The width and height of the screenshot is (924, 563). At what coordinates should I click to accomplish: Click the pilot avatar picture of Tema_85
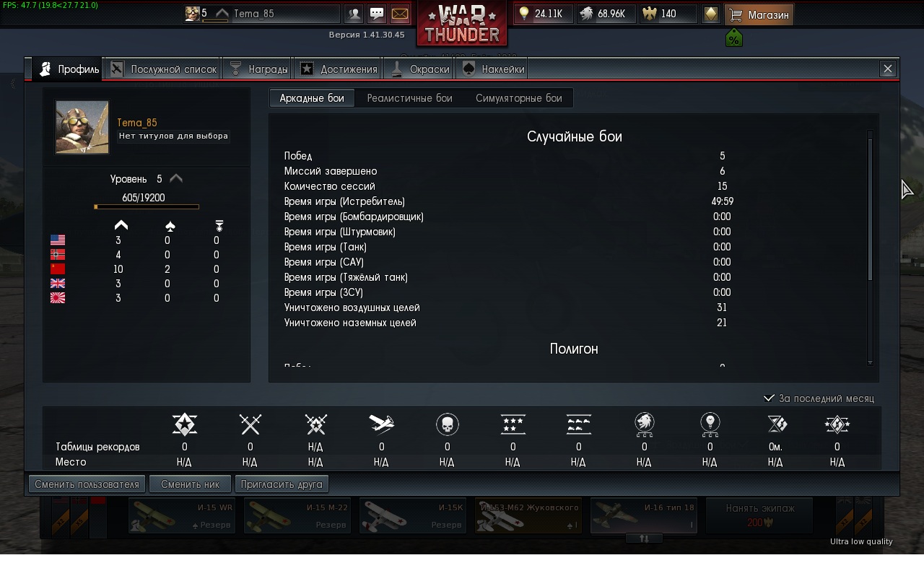pyautogui.click(x=82, y=127)
